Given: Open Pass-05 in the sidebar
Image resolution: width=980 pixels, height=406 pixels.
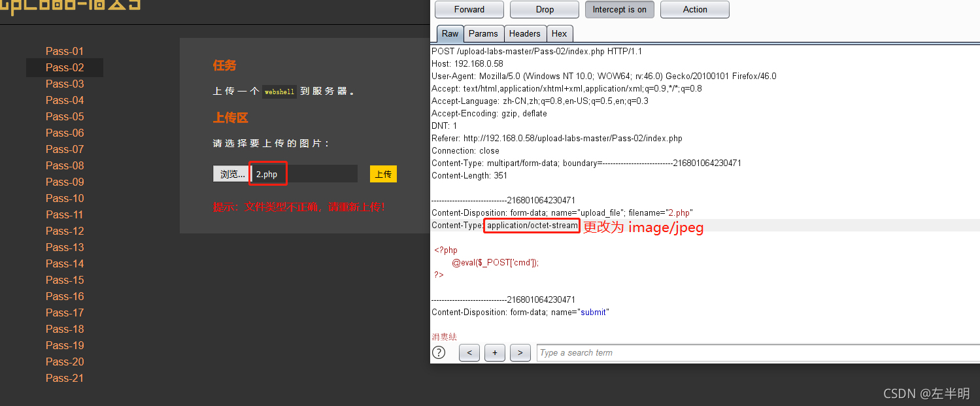Looking at the screenshot, I should pos(65,116).
